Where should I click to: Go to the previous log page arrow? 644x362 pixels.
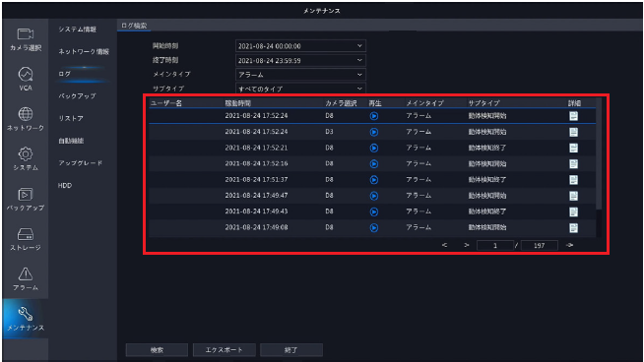point(444,245)
